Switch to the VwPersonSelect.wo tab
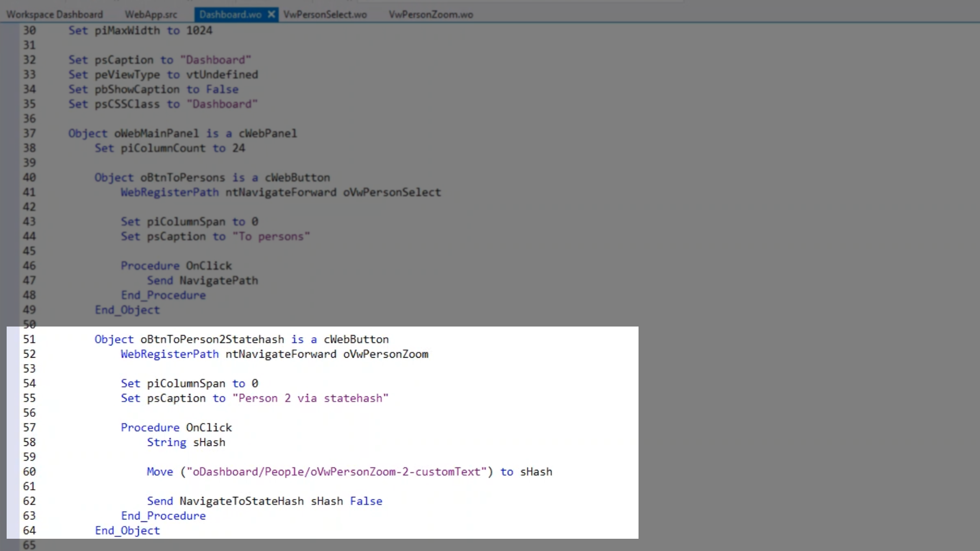The width and height of the screenshot is (980, 551). point(325,14)
